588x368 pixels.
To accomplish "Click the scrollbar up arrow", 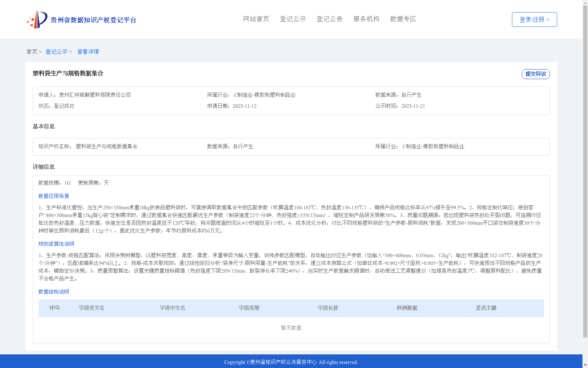I will (585, 3).
